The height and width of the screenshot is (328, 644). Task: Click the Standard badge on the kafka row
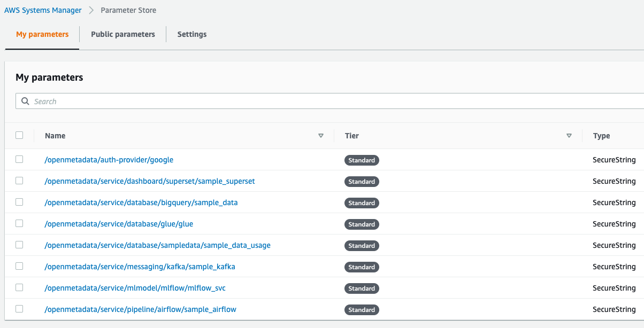362,267
